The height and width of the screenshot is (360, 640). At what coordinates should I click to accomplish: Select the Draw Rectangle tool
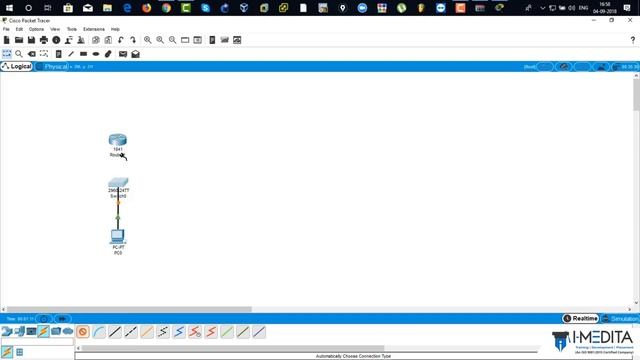[x=83, y=54]
